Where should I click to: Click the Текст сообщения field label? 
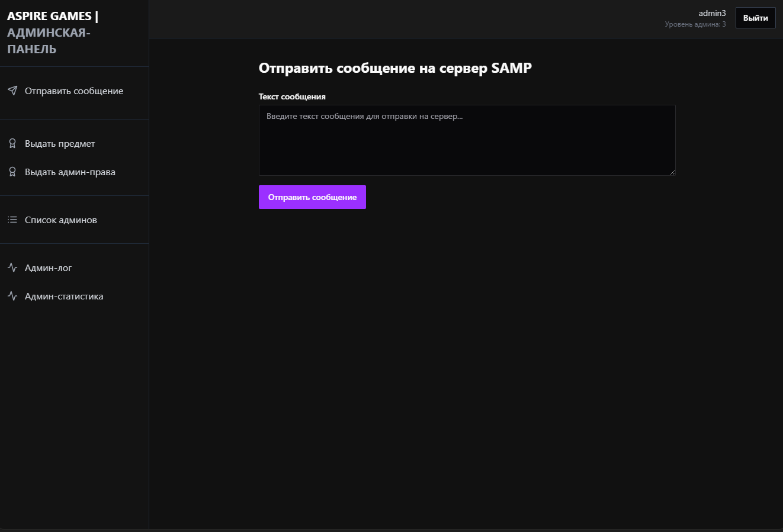(292, 96)
